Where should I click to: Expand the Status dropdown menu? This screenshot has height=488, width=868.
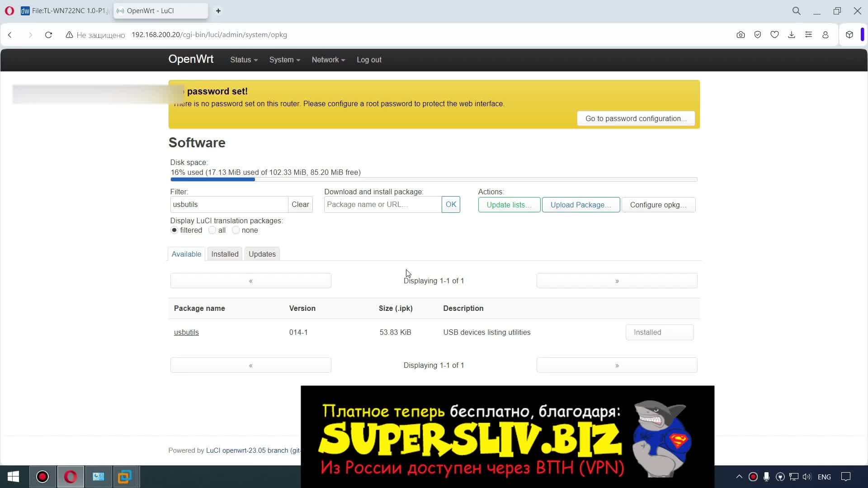tap(244, 60)
